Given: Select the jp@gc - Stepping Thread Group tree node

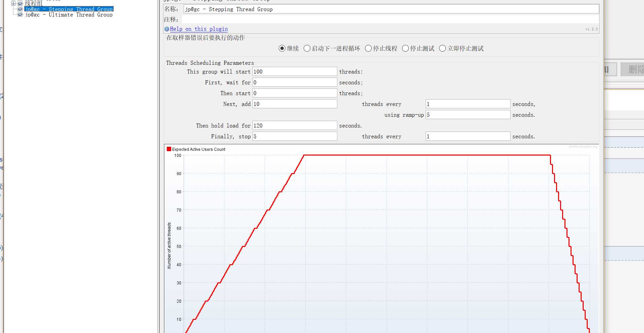Looking at the screenshot, I should (x=69, y=9).
